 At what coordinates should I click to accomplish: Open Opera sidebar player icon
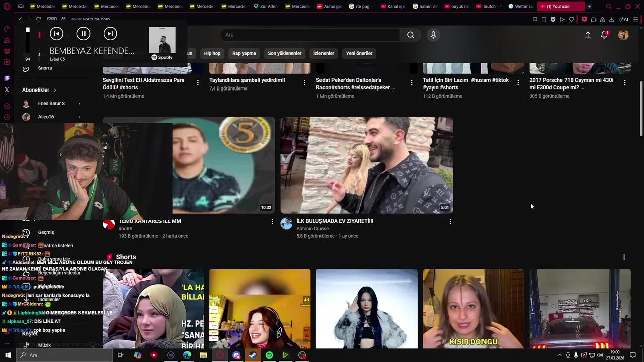click(7, 106)
